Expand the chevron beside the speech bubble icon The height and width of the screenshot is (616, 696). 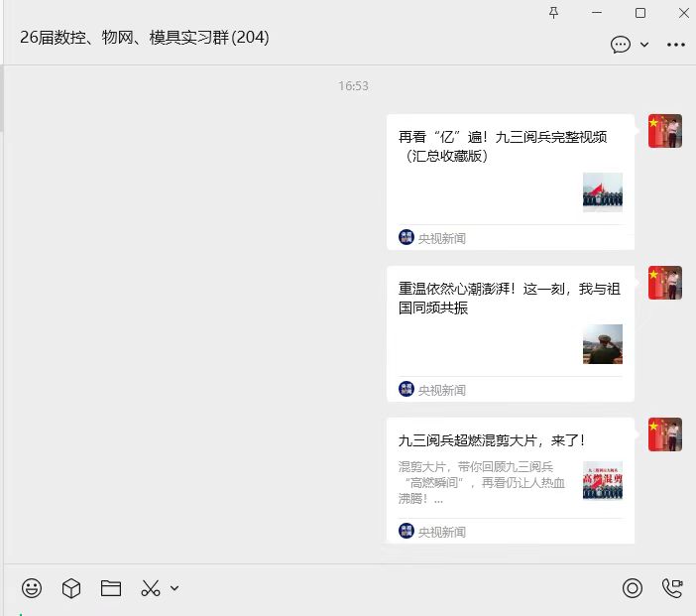click(x=644, y=45)
